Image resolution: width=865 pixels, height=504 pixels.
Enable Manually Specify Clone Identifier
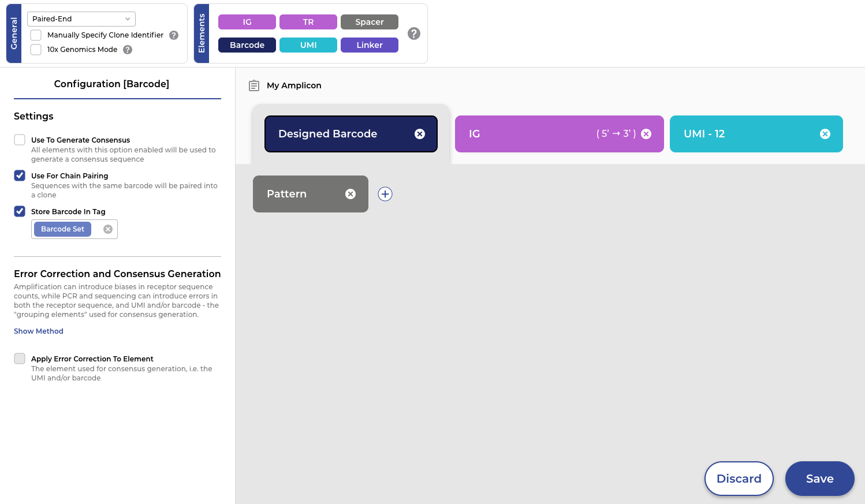tap(36, 35)
